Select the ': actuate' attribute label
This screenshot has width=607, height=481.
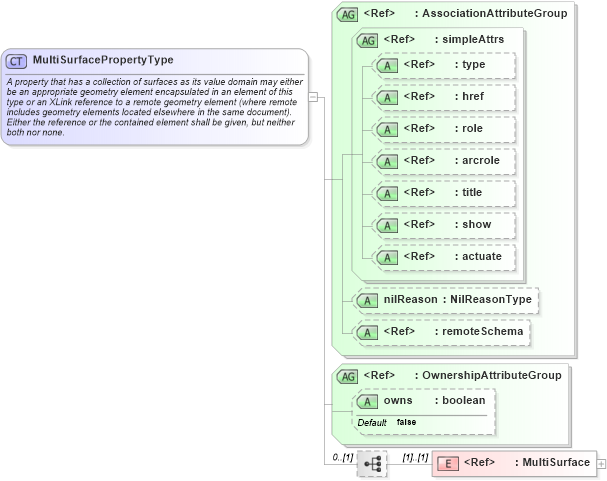pos(478,257)
